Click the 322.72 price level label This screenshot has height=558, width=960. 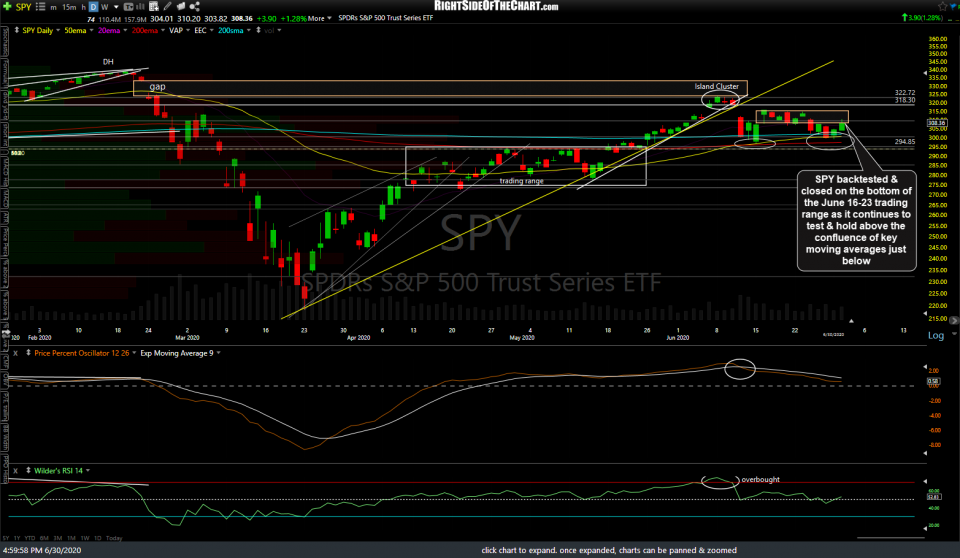click(x=905, y=92)
